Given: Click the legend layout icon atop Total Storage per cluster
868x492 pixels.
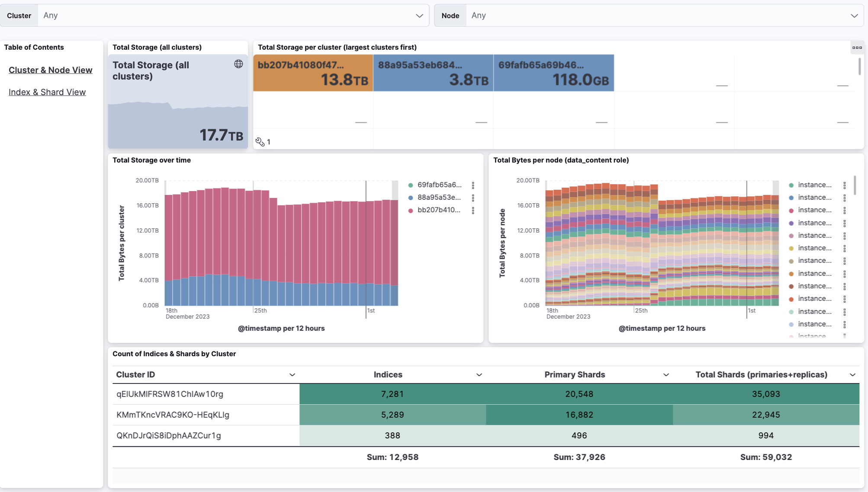Looking at the screenshot, I should pyautogui.click(x=857, y=47).
